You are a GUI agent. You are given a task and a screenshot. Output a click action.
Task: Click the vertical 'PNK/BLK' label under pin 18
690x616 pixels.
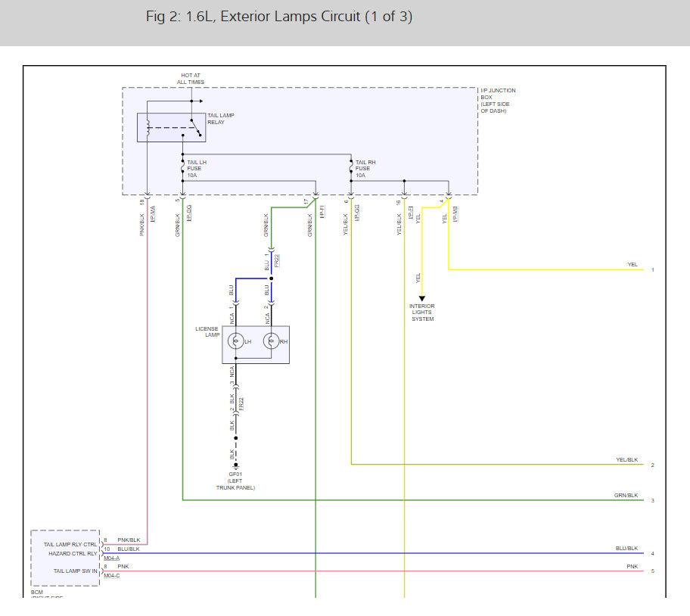(142, 225)
